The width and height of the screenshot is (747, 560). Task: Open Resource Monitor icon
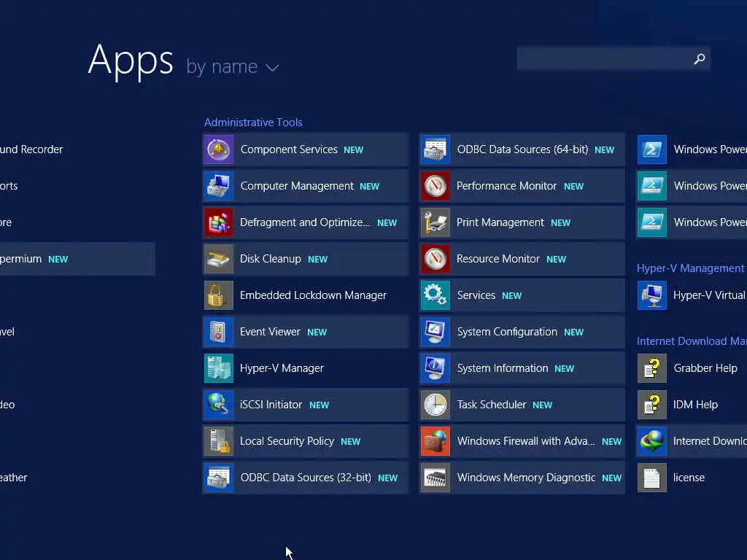[436, 259]
